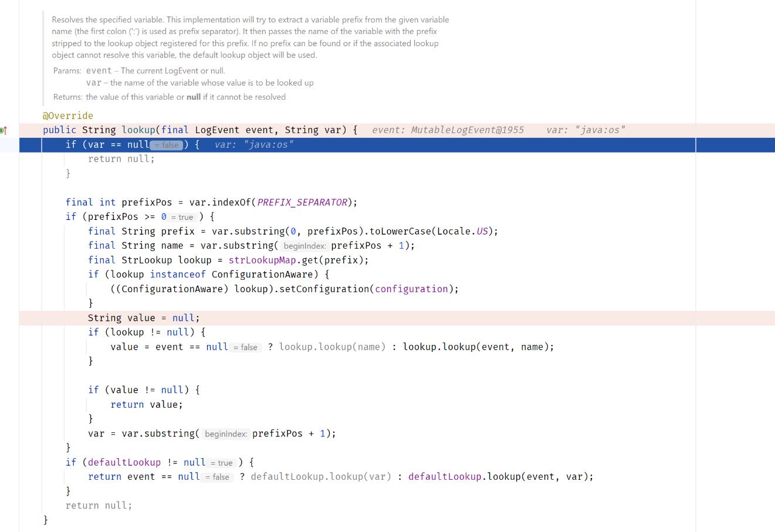The height and width of the screenshot is (532, 775).
Task: Click the toLowerCase method call
Action: [401, 231]
